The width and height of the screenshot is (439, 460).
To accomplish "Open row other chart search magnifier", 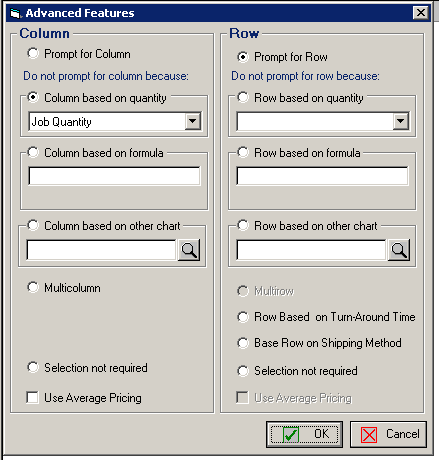I will pyautogui.click(x=399, y=250).
